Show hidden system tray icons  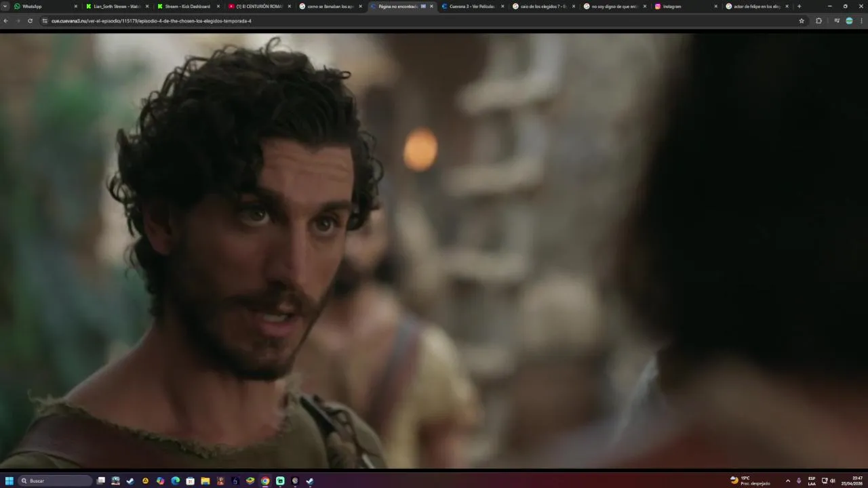tap(788, 481)
